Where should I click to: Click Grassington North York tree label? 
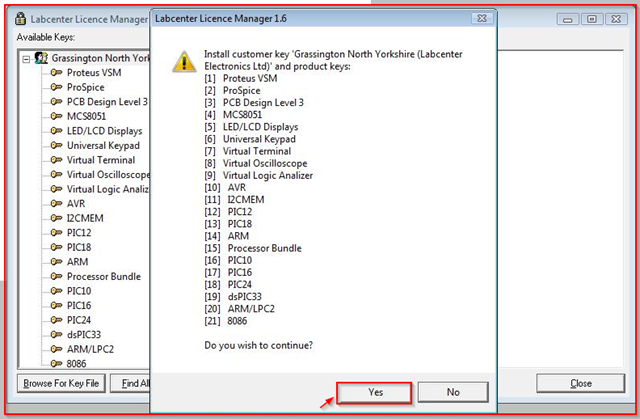coord(100,58)
